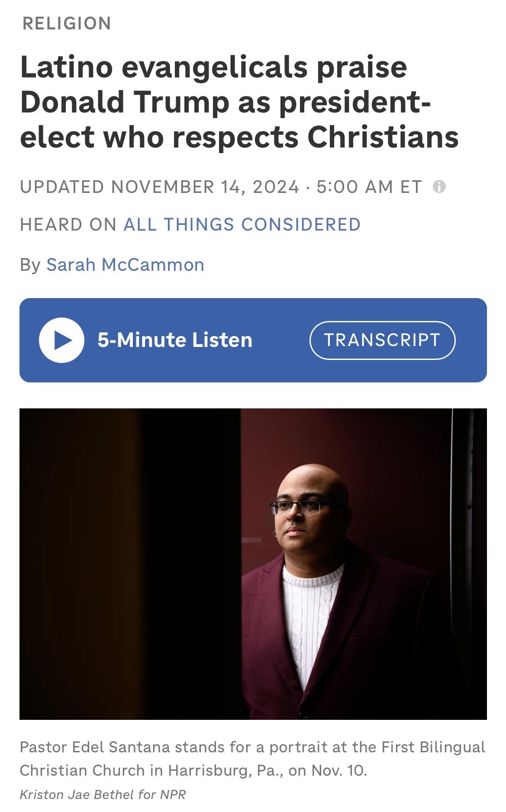Screen dimensions: 506x812
Task: Click the HEARD ON label
Action: [x=68, y=225]
